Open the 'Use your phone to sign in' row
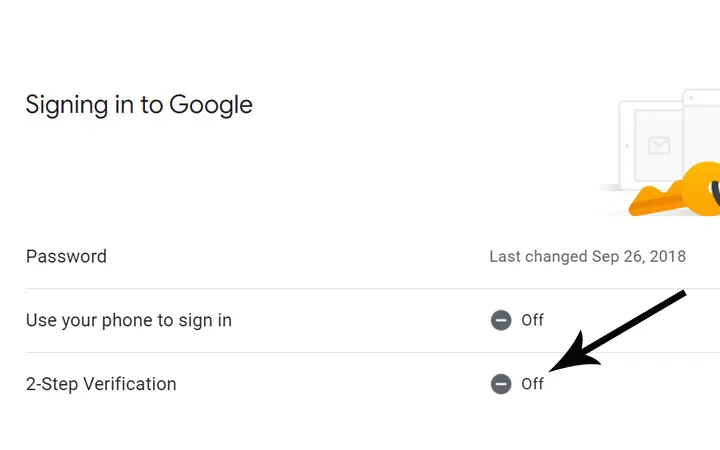The image size is (720, 450). [x=128, y=320]
